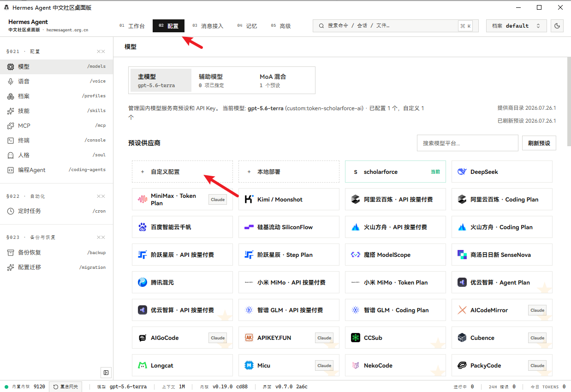
Task: Click the CCSub green logo
Action: pyautogui.click(x=356, y=338)
